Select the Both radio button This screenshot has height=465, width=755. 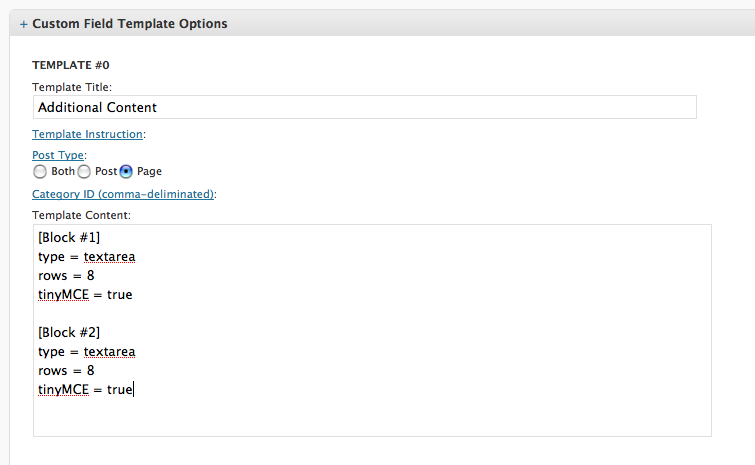[x=40, y=171]
